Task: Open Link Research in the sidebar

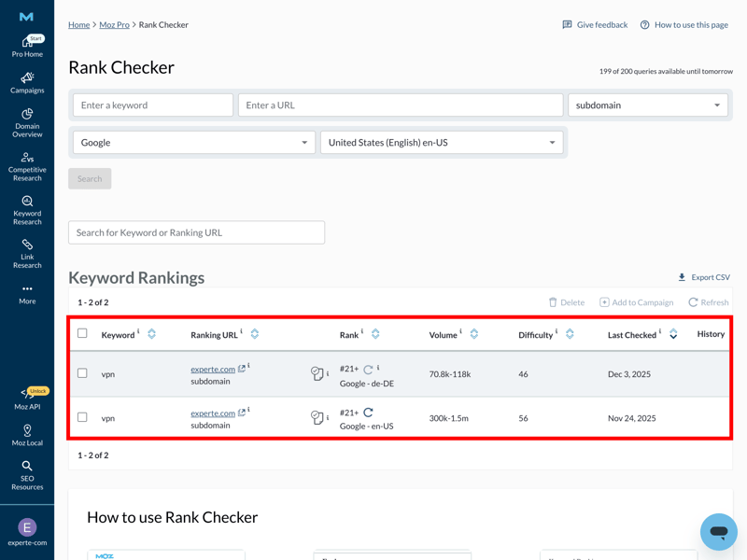Action: click(27, 253)
